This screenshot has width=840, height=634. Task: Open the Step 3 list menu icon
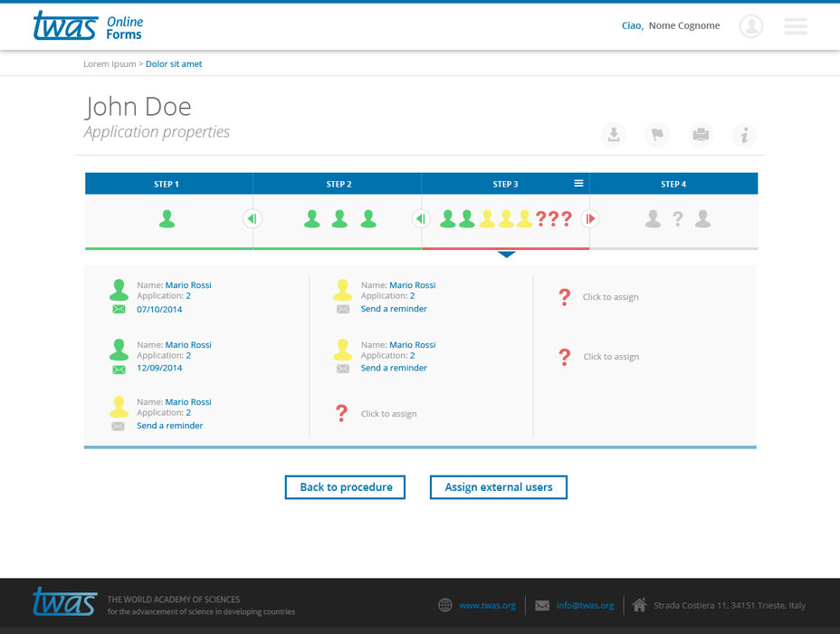pyautogui.click(x=578, y=184)
